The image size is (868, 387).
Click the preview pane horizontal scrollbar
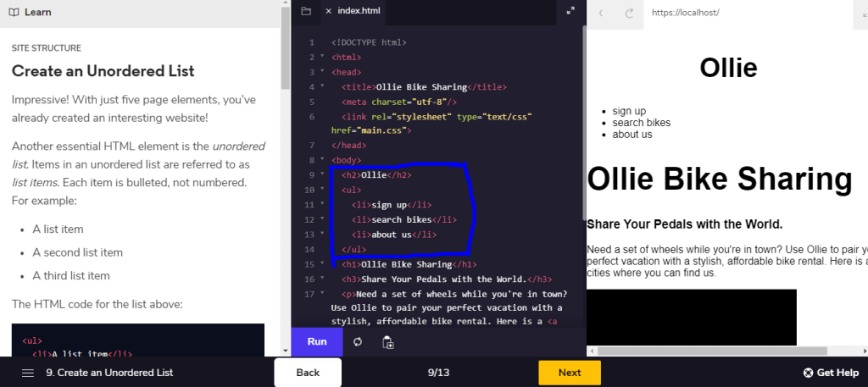click(712, 351)
